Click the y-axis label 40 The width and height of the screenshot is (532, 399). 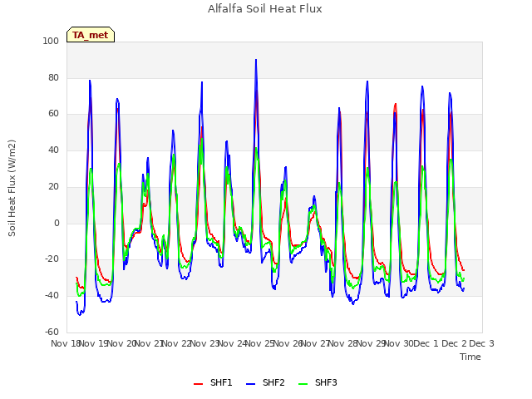coord(53,150)
